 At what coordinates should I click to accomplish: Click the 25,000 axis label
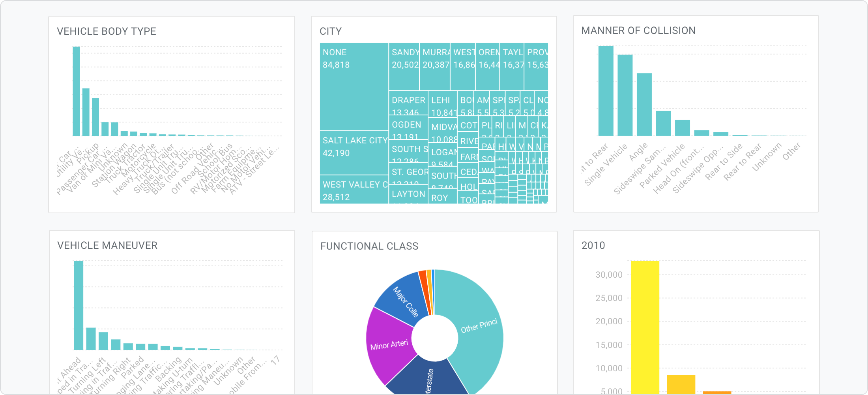click(609, 298)
